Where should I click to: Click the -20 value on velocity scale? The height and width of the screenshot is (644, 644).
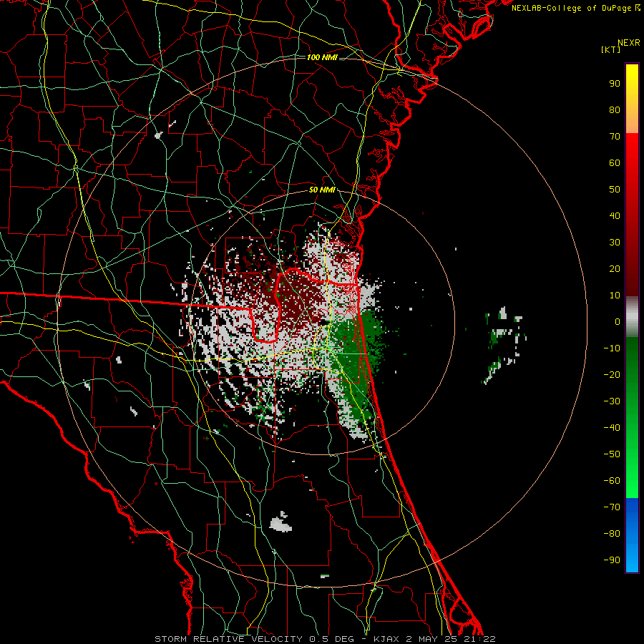tap(612, 374)
